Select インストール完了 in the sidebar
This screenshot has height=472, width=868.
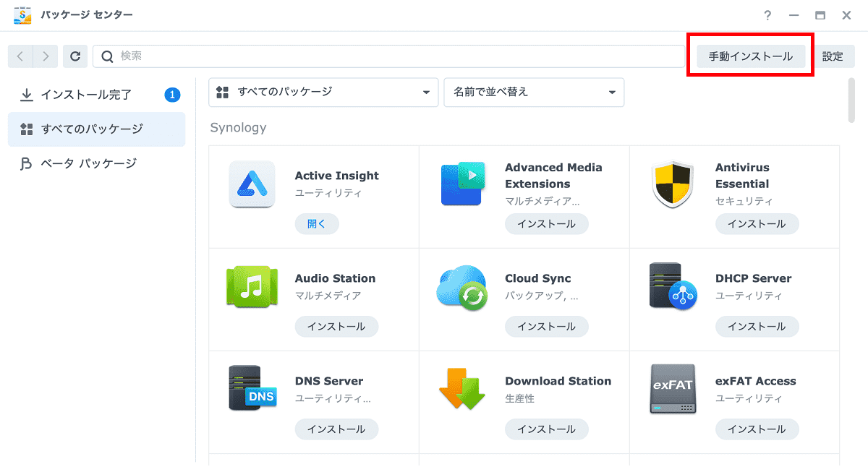(97, 95)
